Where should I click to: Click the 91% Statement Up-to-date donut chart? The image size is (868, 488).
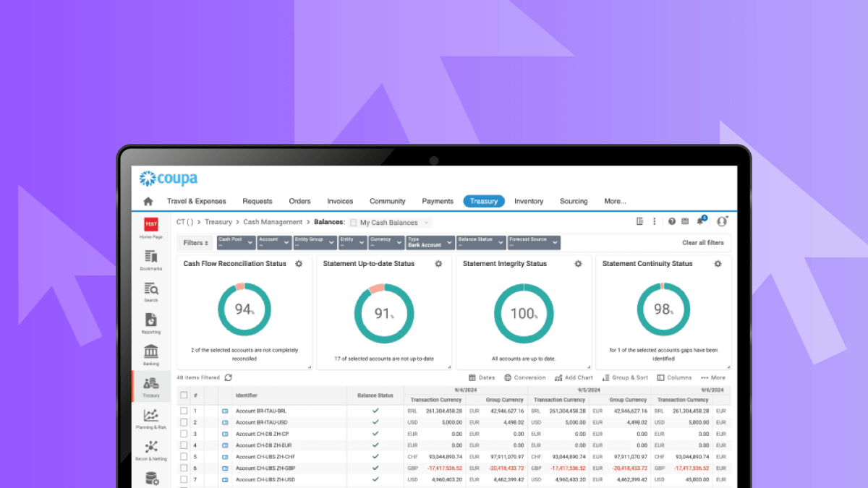coord(384,314)
